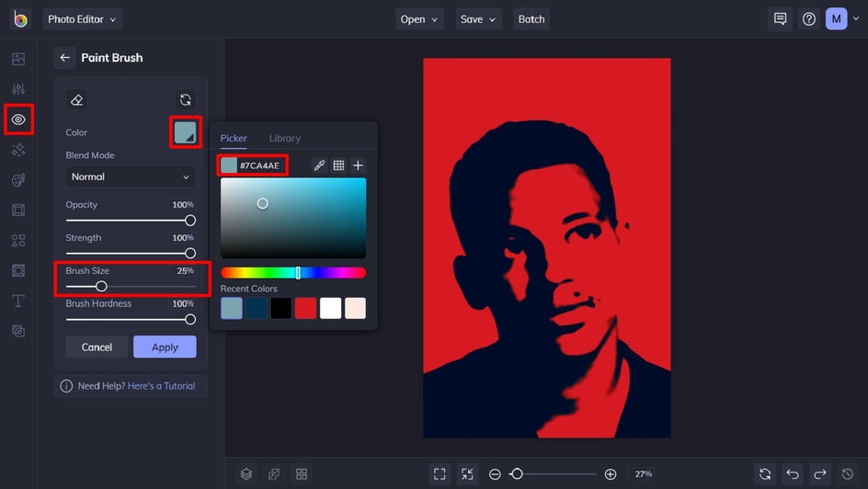The height and width of the screenshot is (489, 868).
Task: Open the feedback chat icon
Action: click(780, 19)
